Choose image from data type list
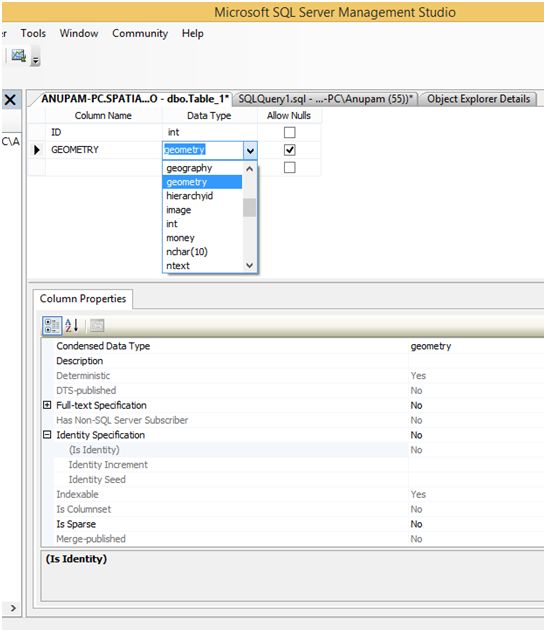 tap(202, 210)
